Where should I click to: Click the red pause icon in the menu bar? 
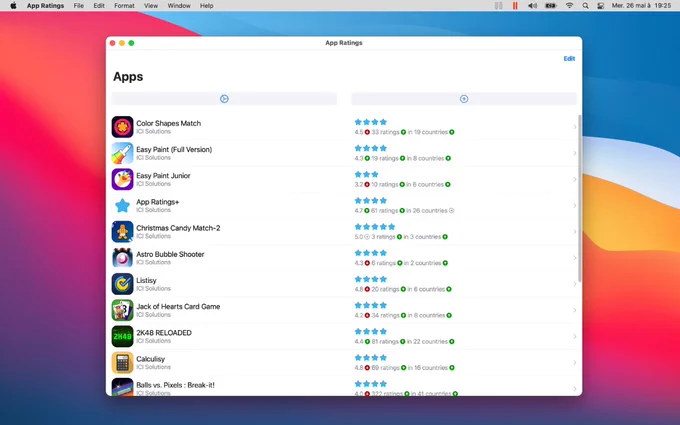515,6
